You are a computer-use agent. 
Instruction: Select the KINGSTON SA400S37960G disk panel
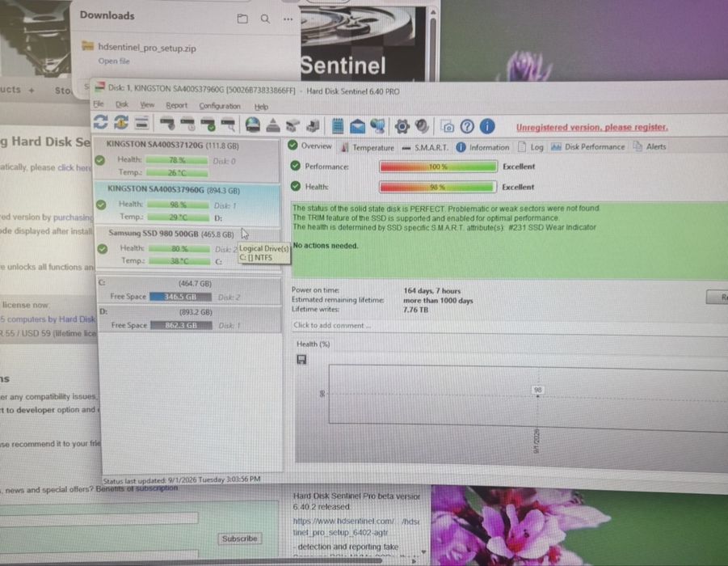(187, 203)
